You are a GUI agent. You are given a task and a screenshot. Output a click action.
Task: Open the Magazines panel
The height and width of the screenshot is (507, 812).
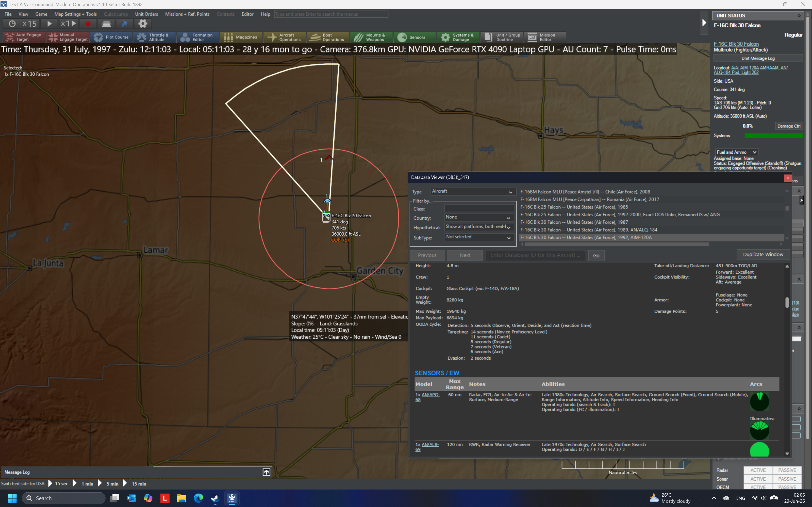click(241, 37)
